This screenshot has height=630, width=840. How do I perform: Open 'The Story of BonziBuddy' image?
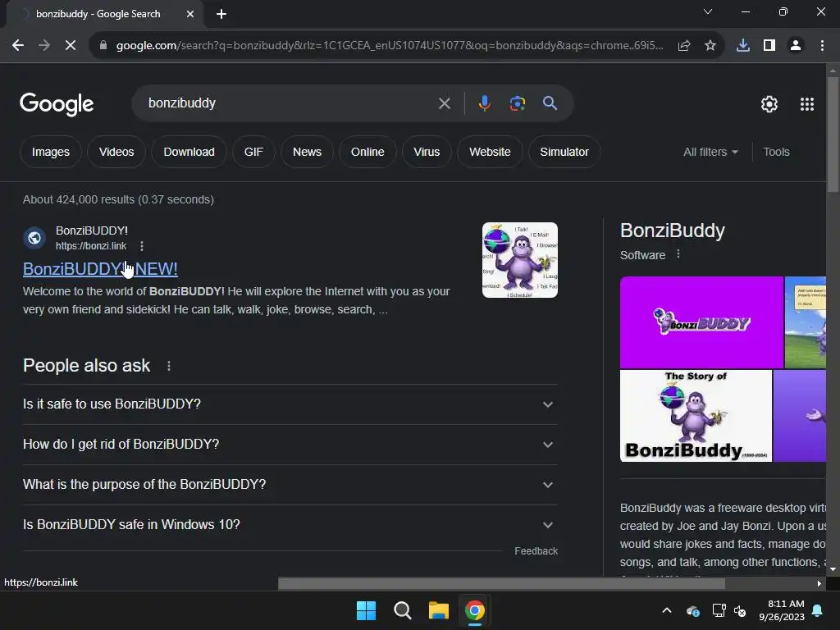[696, 416]
